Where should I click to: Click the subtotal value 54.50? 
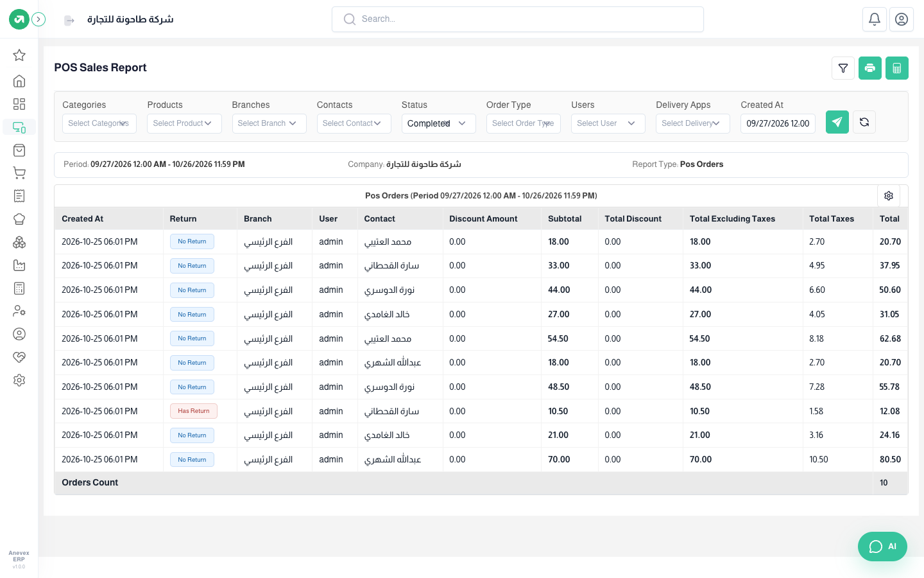point(558,338)
